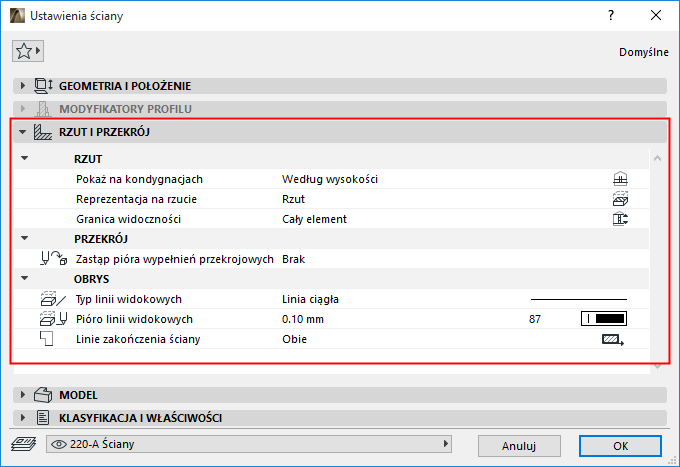The width and height of the screenshot is (680, 467).
Task: Click the scroll down arrow of settings list
Action: coord(657,367)
